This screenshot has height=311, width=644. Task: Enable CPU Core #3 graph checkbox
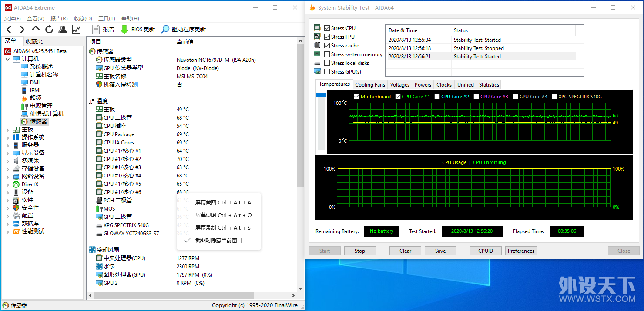click(x=476, y=97)
